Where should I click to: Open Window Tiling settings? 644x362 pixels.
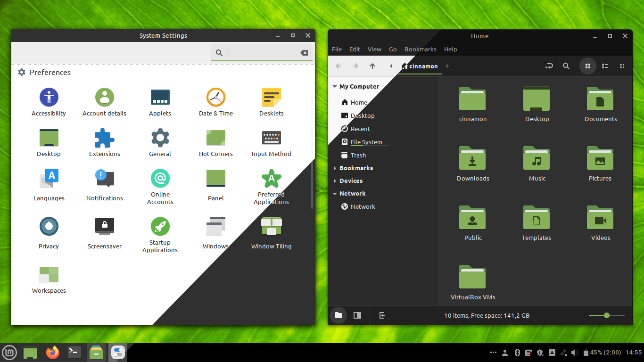click(x=272, y=233)
